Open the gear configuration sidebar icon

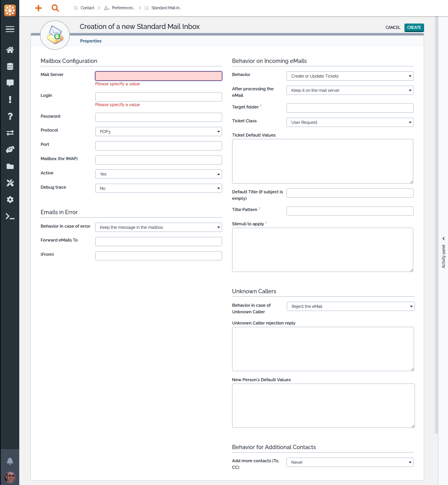(x=10, y=199)
